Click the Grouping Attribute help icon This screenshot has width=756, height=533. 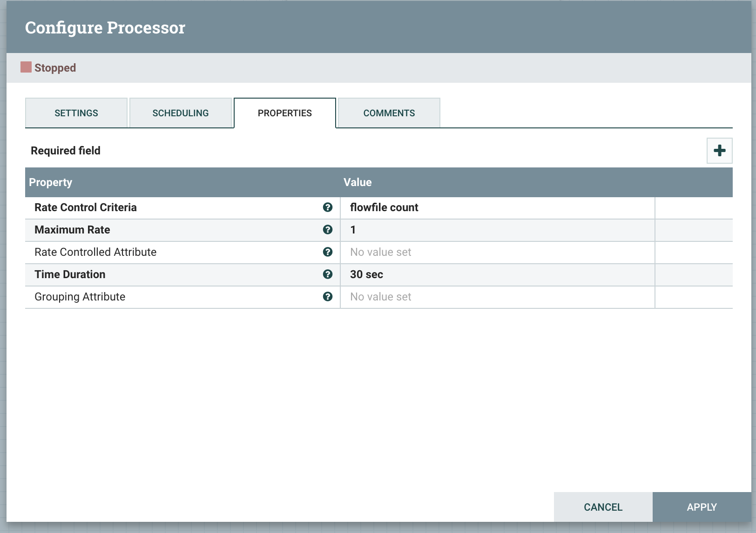click(x=328, y=296)
